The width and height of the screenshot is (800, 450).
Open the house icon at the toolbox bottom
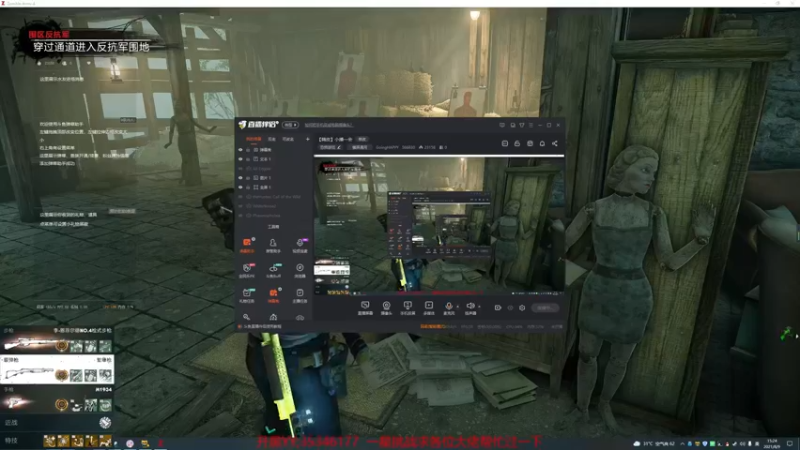[x=273, y=317]
